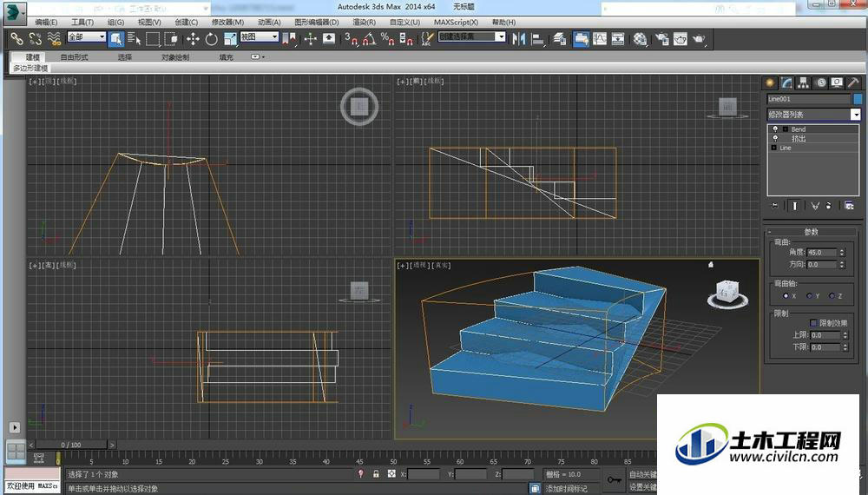Toggle Show End Result button
Screen dimensions: 868x495
pyautogui.click(x=795, y=206)
